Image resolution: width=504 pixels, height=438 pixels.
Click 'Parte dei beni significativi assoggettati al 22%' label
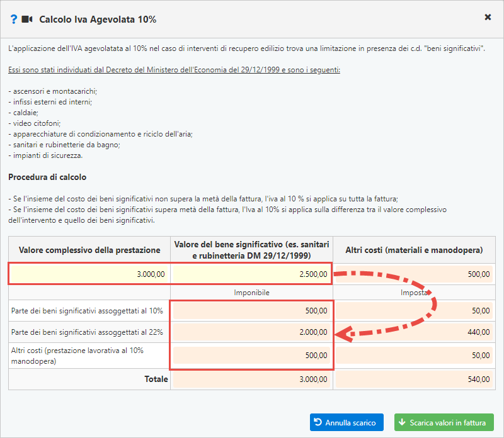click(87, 332)
